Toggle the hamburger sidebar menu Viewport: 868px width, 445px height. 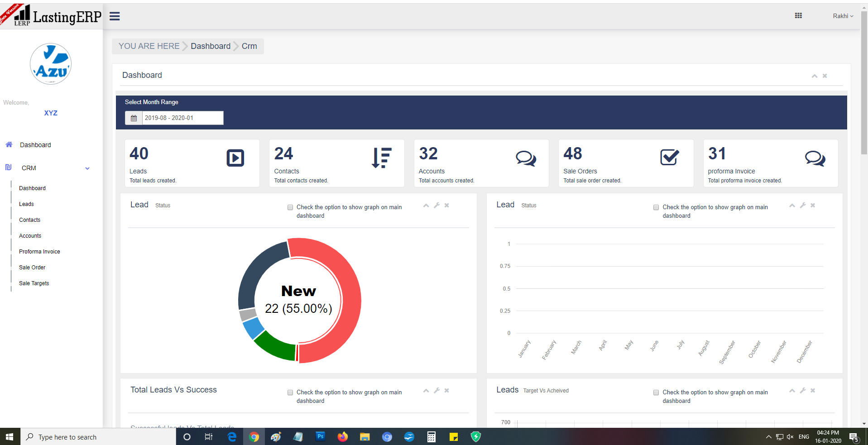coord(115,16)
